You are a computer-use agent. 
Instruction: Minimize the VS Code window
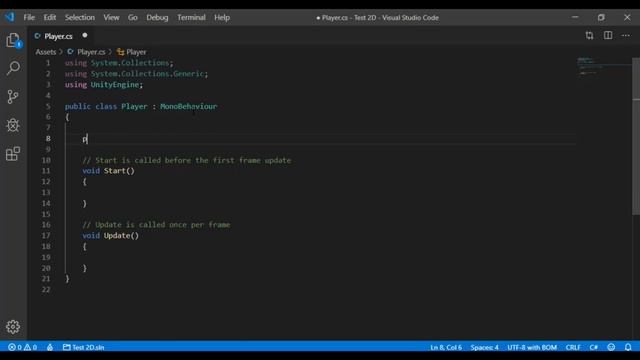coord(575,17)
